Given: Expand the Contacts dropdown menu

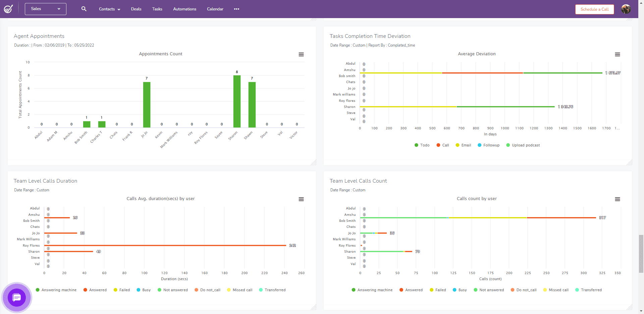Looking at the screenshot, I should (x=109, y=9).
